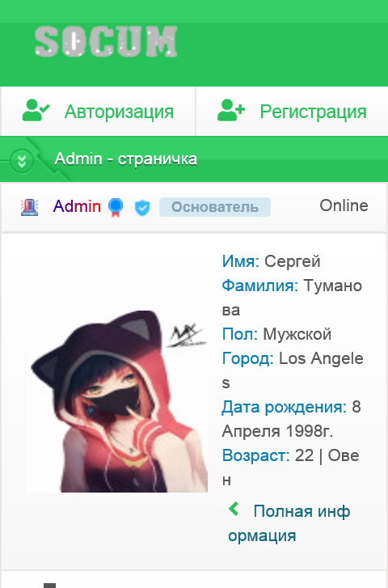Image resolution: width=388 pixels, height=588 pixels.
Task: Click the Дата рождения label
Action: [284, 408]
